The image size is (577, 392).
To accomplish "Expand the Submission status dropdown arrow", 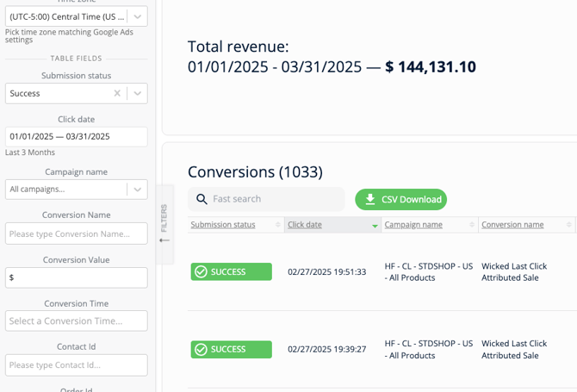I will pos(137,93).
